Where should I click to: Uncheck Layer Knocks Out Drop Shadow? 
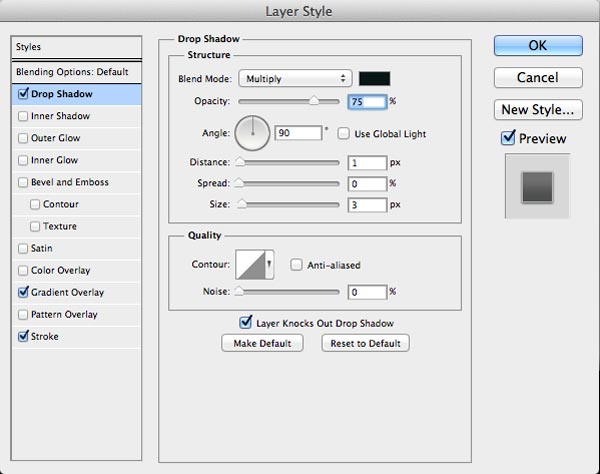(x=246, y=323)
